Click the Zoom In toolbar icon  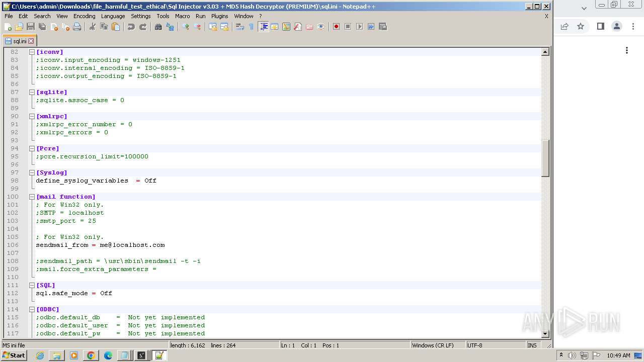[185, 27]
